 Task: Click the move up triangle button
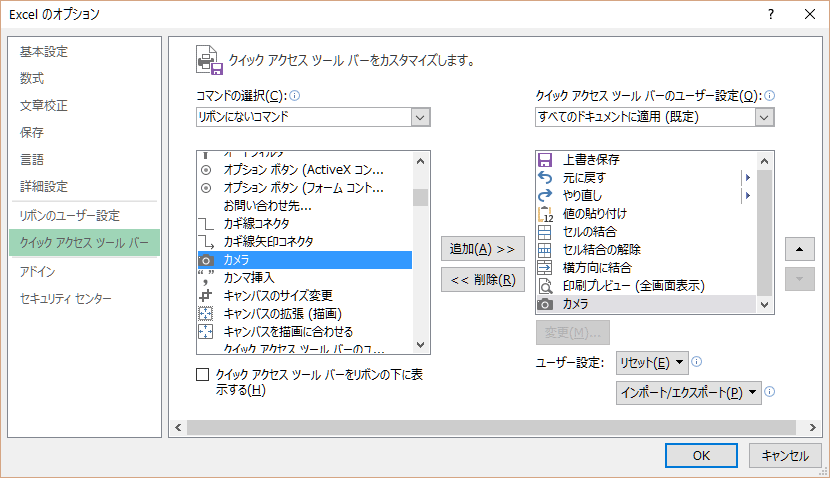click(x=799, y=249)
